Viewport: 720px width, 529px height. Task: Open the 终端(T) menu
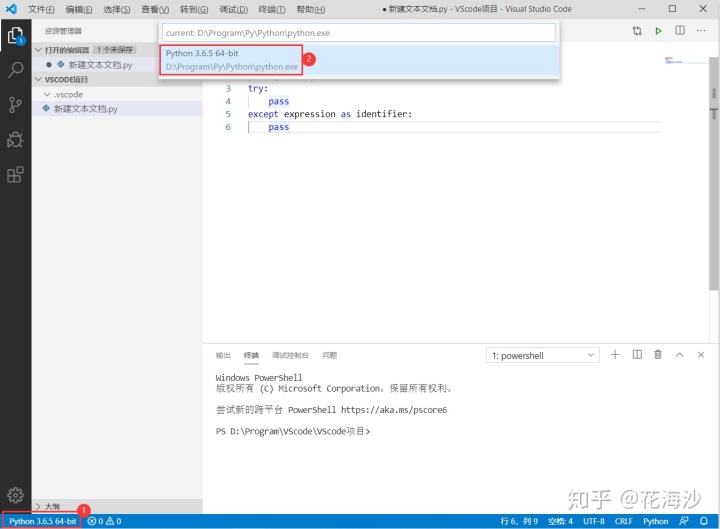[272, 9]
